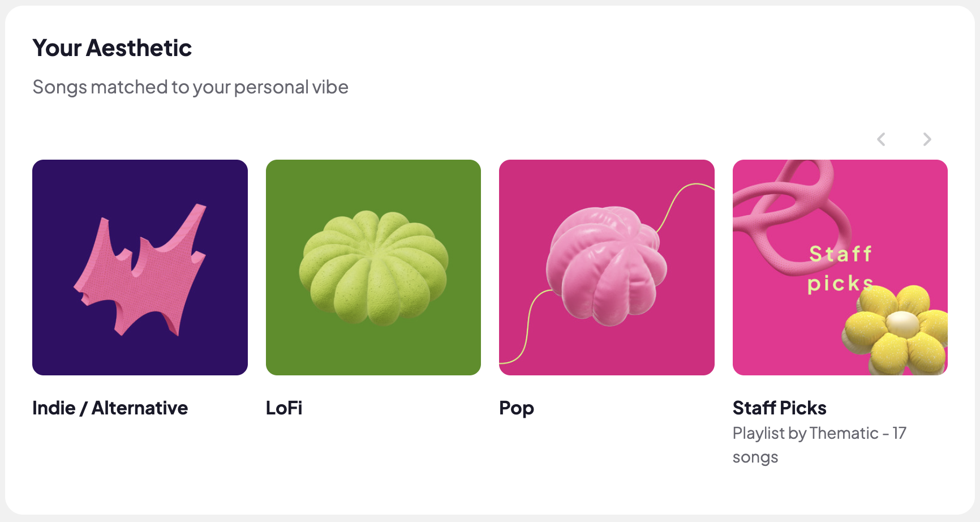Click the LoFi title text
Viewport: 980px width, 522px height.
(284, 408)
